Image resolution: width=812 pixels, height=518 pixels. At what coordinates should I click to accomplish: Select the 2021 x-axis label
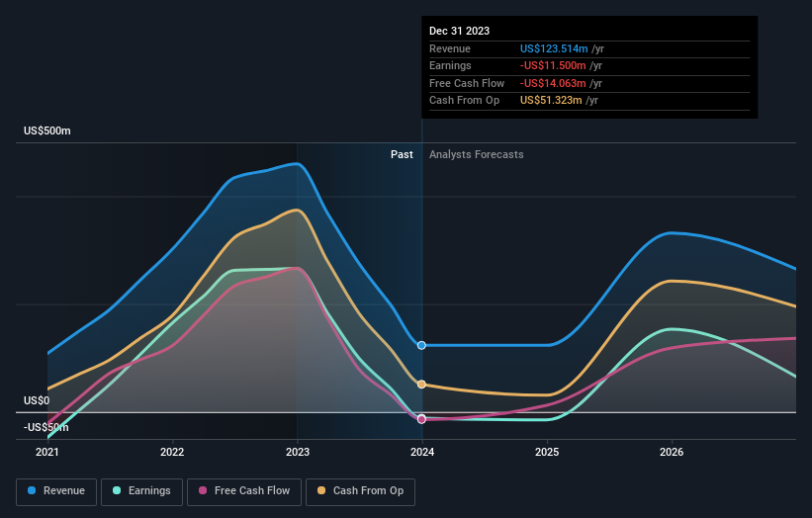(47, 452)
